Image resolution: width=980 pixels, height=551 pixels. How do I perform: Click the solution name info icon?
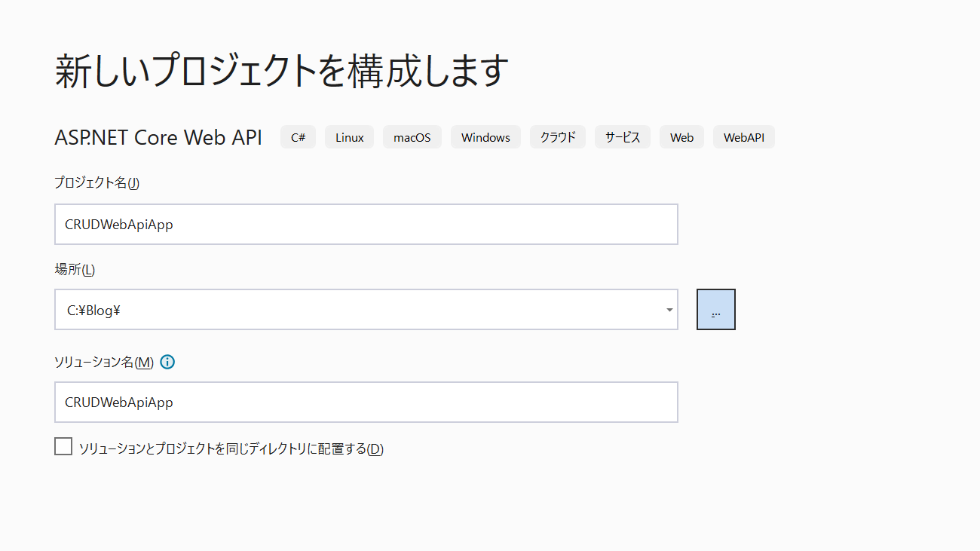[167, 362]
